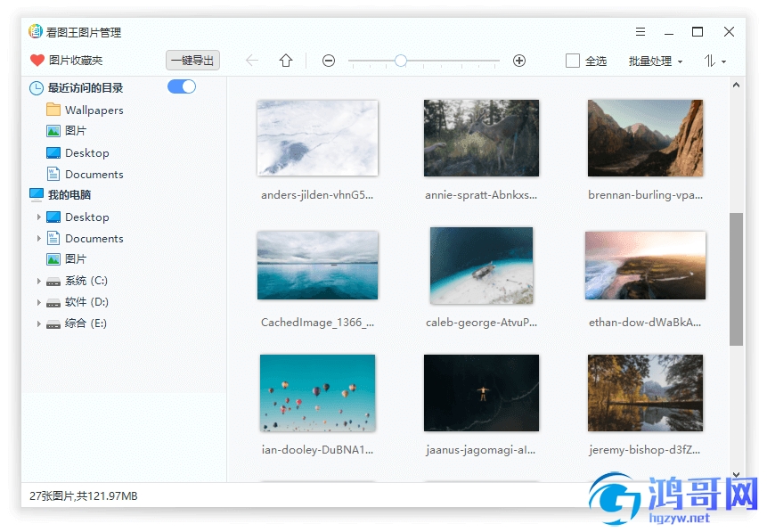This screenshot has width=767, height=532.
Task: Expand the 系统 (C:) drive node
Action: (x=38, y=281)
